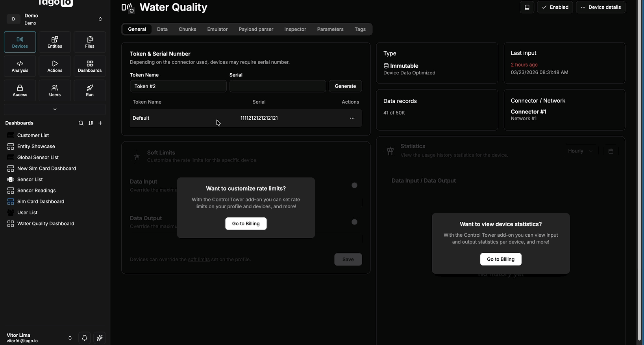This screenshot has width=644, height=345.
Task: Sort dashboards using the sort icon
Action: pos(91,123)
